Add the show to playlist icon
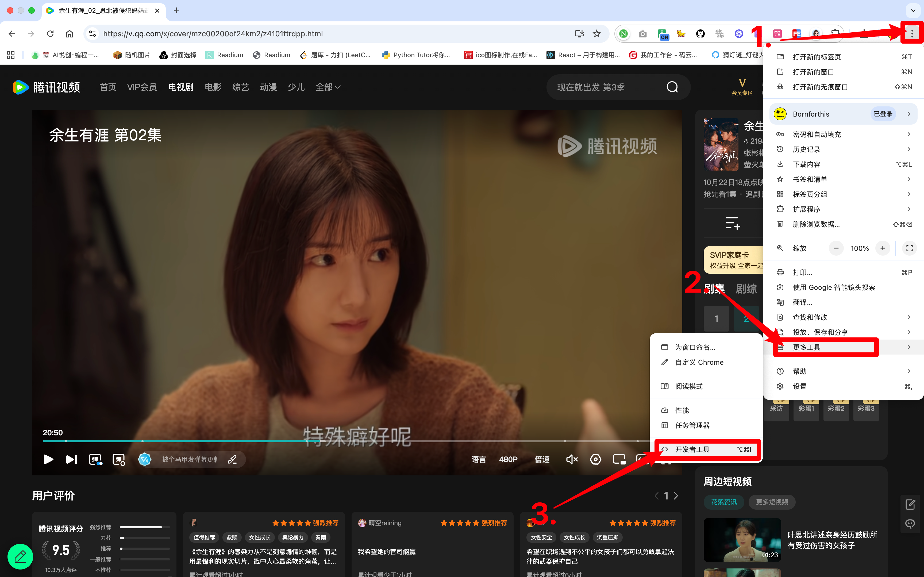The width and height of the screenshot is (924, 577). 733,223
